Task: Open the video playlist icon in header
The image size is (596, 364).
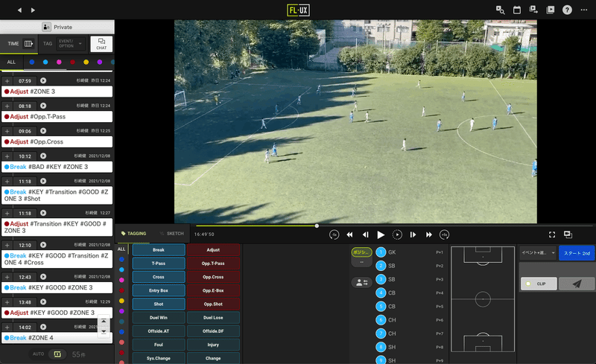Action: [x=550, y=10]
